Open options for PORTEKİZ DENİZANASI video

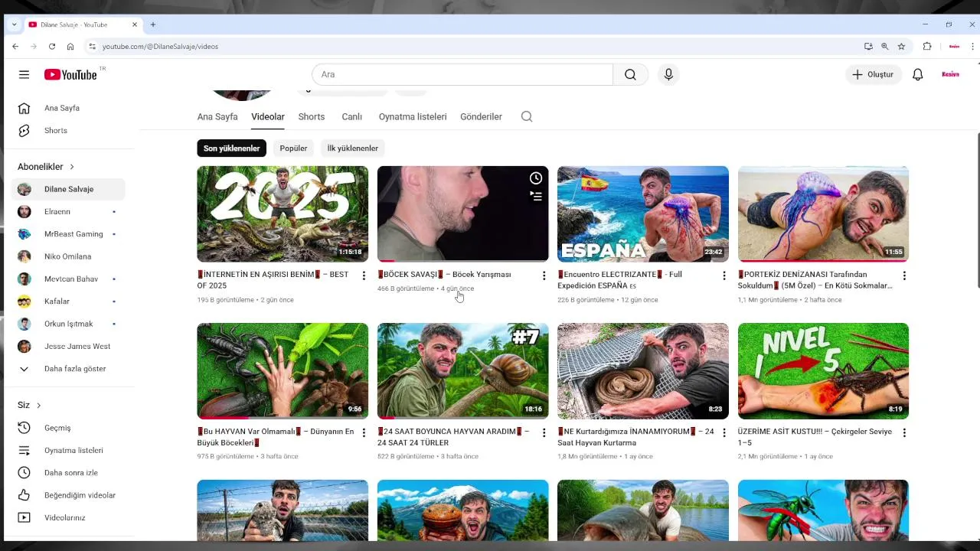904,275
